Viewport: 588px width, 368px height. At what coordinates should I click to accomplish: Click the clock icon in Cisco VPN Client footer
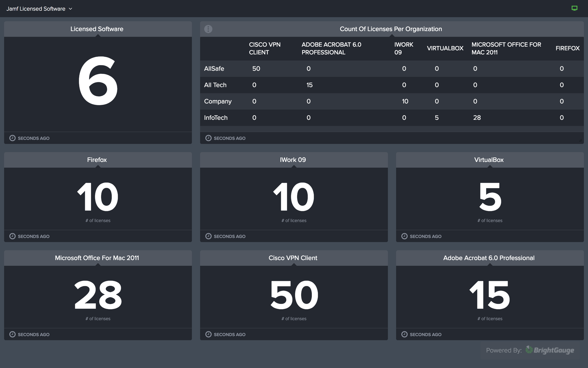pos(208,334)
